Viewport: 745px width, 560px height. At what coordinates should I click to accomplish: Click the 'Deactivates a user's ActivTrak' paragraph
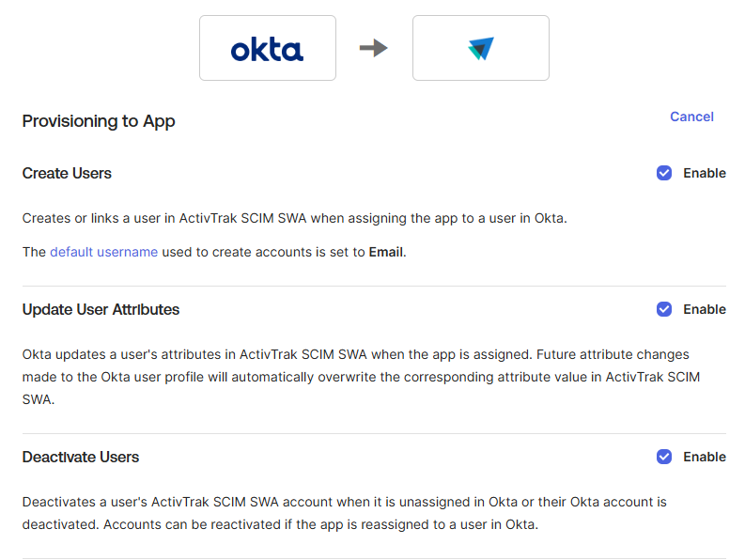345,513
